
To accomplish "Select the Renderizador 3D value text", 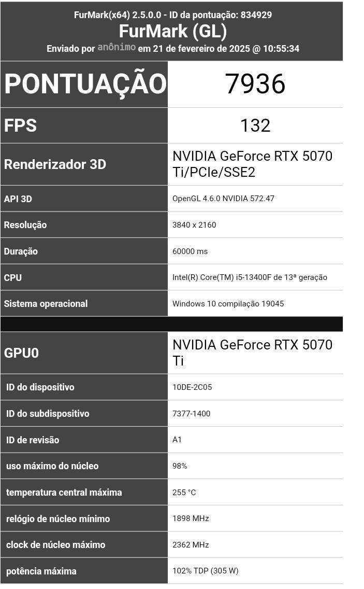I will 252,164.
